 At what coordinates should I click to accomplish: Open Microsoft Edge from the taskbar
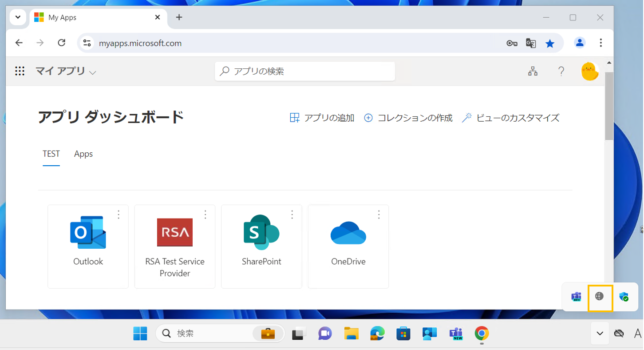[x=377, y=334]
